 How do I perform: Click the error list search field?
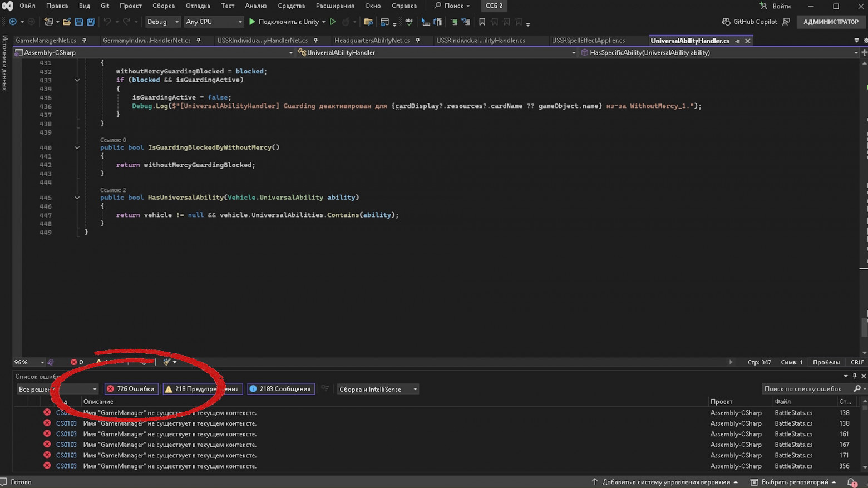pos(806,389)
